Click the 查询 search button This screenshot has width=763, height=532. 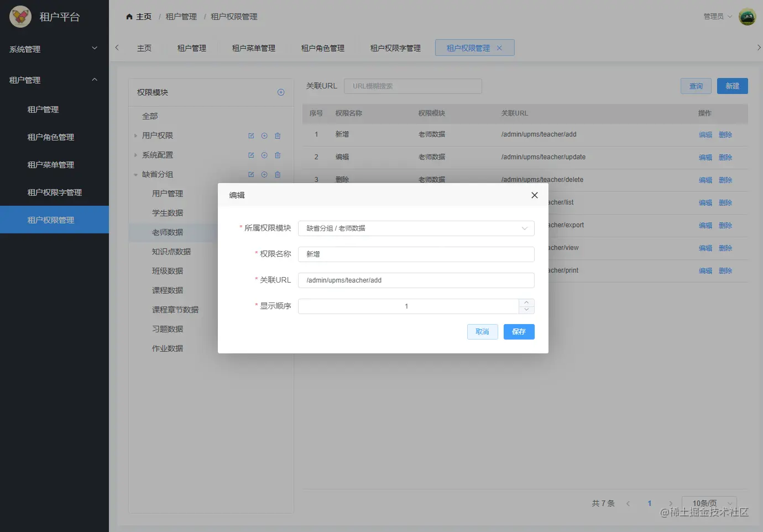click(x=696, y=86)
